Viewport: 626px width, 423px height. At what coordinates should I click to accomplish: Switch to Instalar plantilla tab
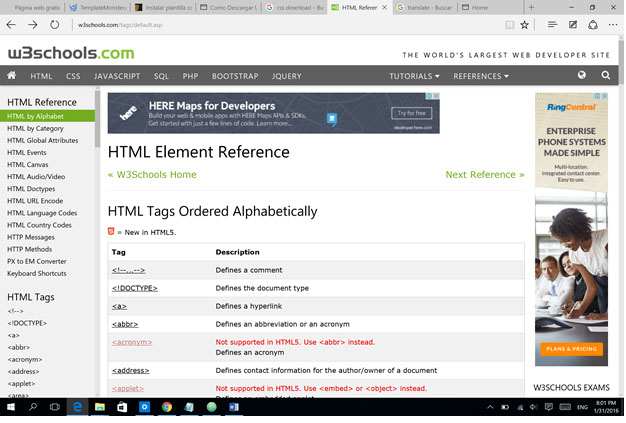[164, 8]
